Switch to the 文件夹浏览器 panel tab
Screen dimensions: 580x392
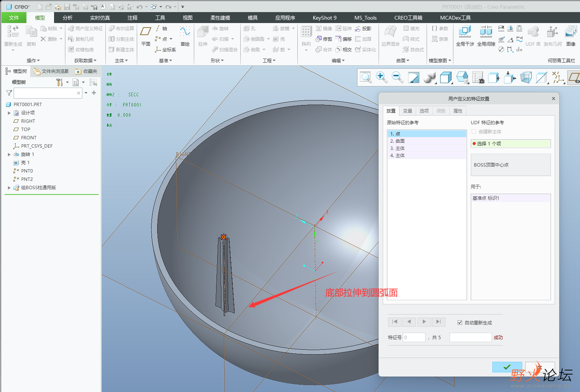coord(51,71)
